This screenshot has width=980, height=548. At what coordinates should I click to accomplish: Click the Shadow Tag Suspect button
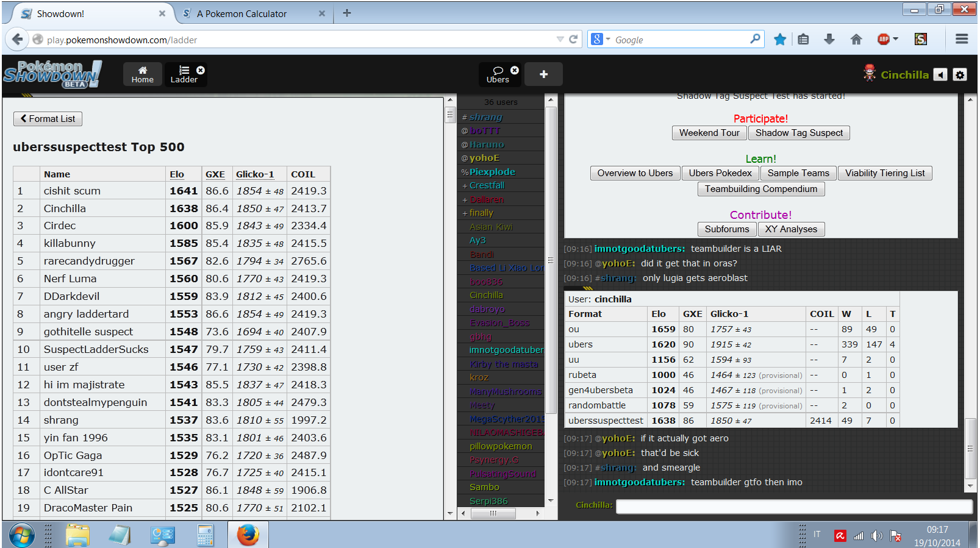click(799, 133)
